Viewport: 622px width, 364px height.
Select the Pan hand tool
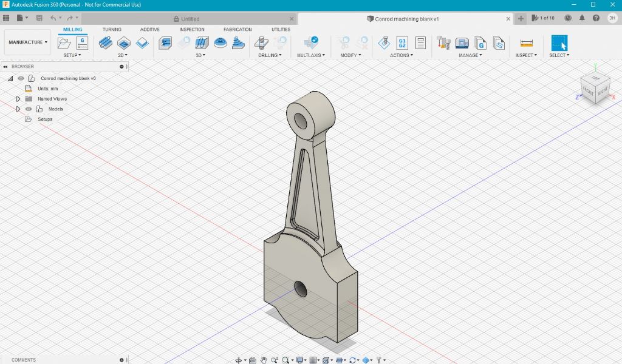click(x=264, y=360)
